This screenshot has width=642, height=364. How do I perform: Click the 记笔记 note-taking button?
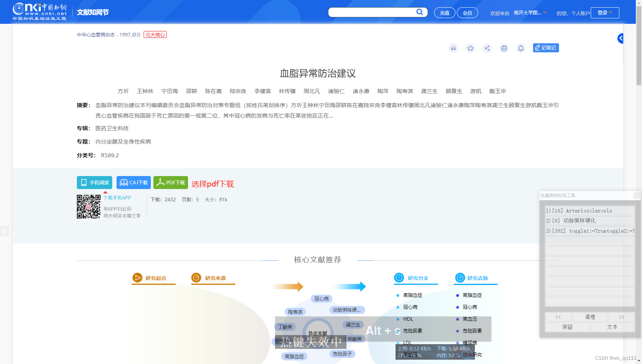pos(546,48)
